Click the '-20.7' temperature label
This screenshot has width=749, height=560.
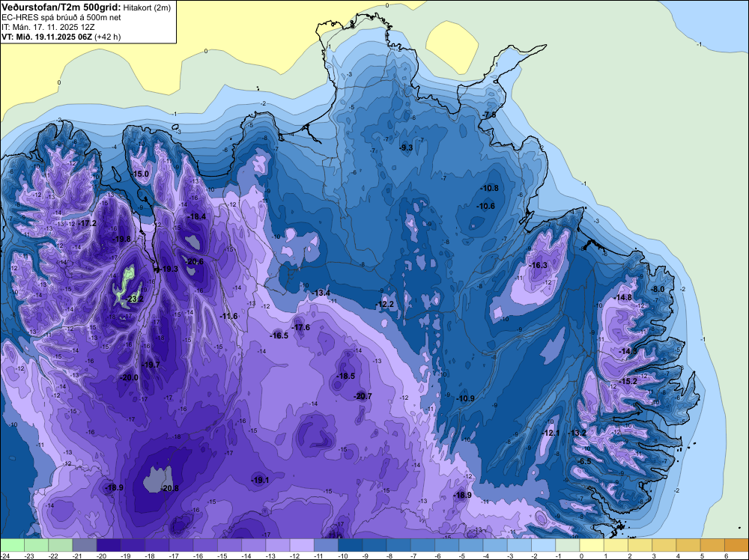pos(363,396)
